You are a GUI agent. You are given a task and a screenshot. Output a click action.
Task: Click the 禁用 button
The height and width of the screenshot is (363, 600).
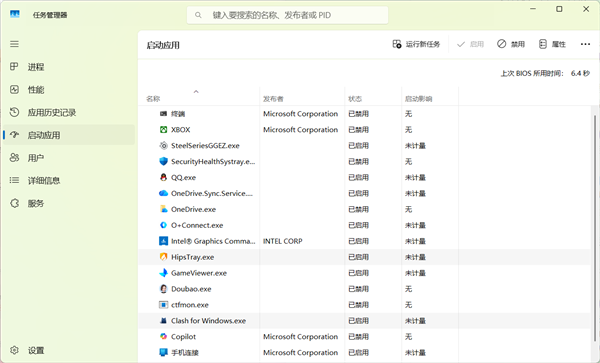point(511,44)
